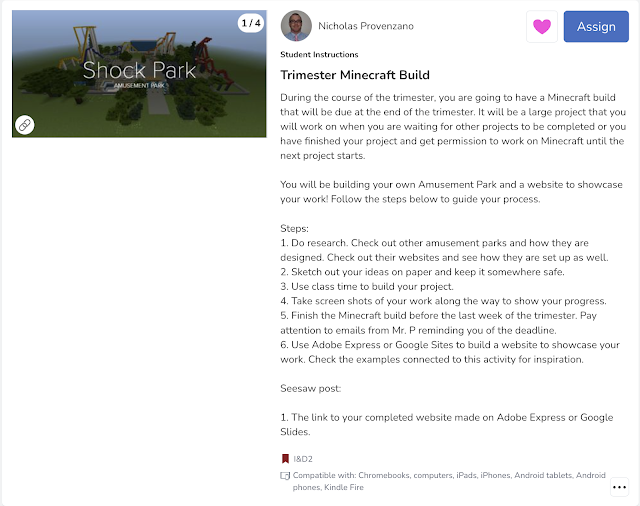This screenshot has width=640, height=506.
Task: Click the Steps: heading text
Action: point(294,229)
